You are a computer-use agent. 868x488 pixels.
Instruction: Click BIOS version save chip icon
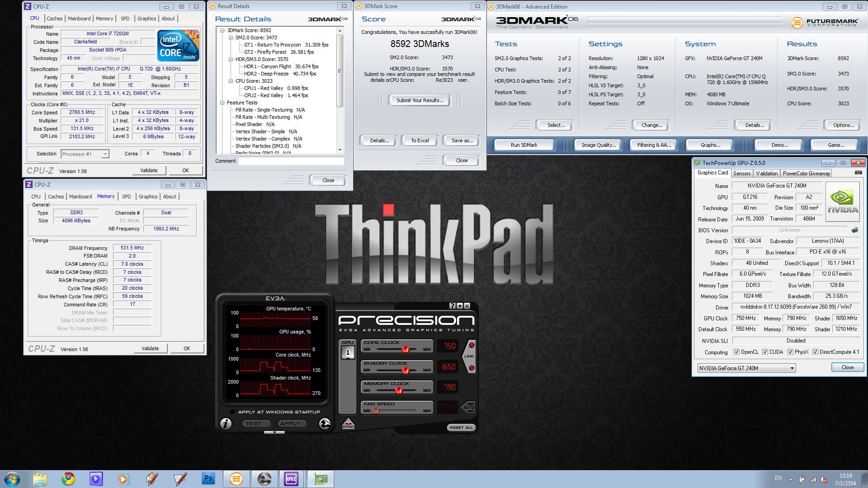tap(854, 230)
